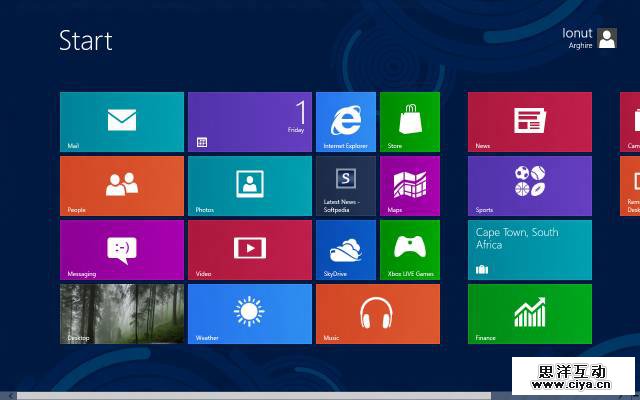Open the Photos tile
This screenshot has height=400, width=640.
click(250, 186)
